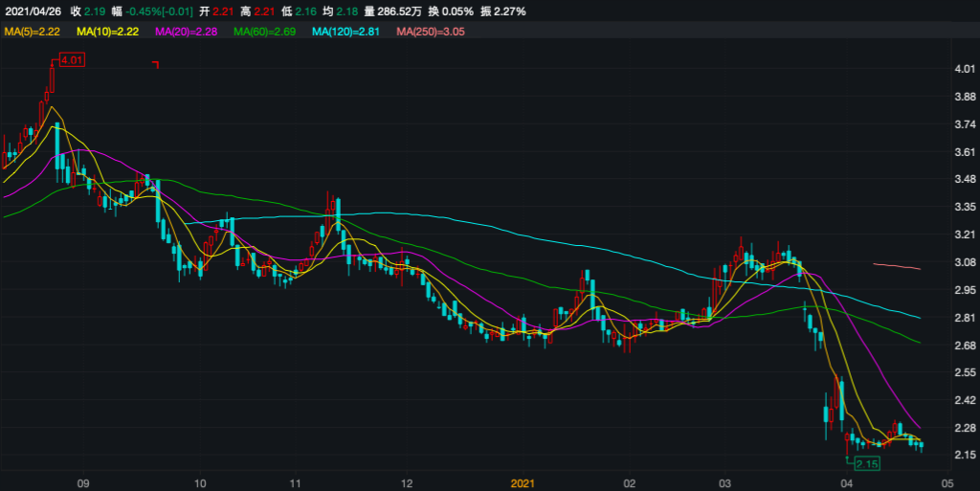Click the 2.81 price axis label
Image resolution: width=980 pixels, height=491 pixels.
point(965,318)
